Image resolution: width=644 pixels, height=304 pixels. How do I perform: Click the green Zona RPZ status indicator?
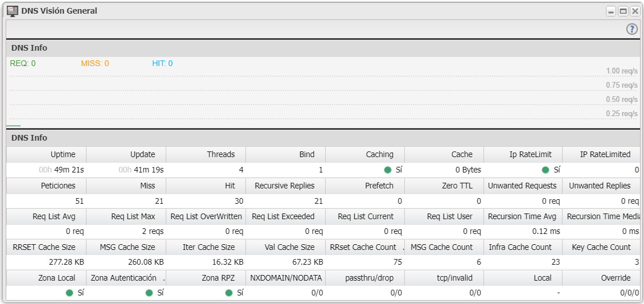pos(229,293)
